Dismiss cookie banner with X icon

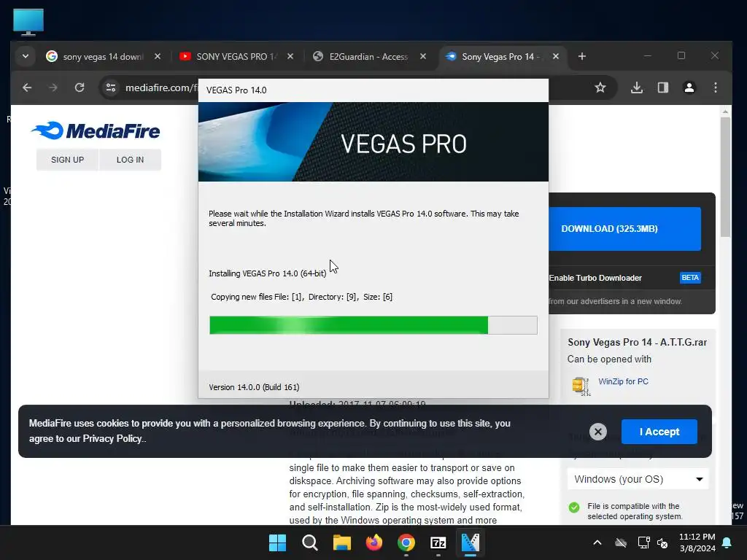point(598,432)
